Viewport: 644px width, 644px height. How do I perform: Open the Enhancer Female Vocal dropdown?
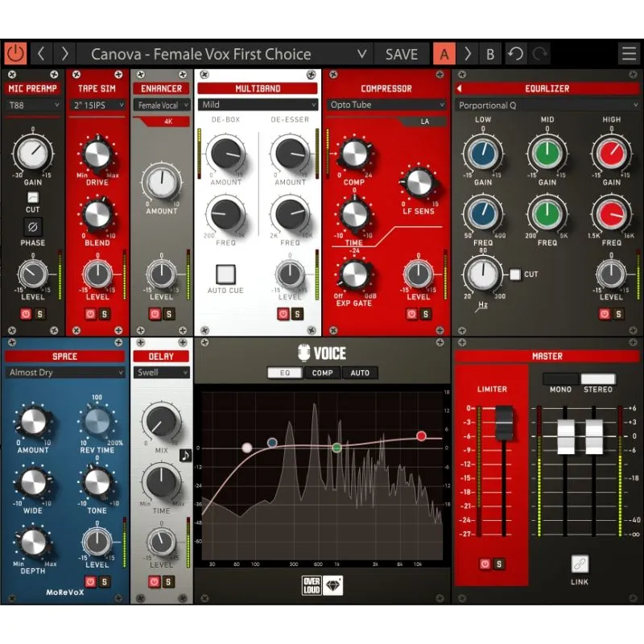[162, 105]
